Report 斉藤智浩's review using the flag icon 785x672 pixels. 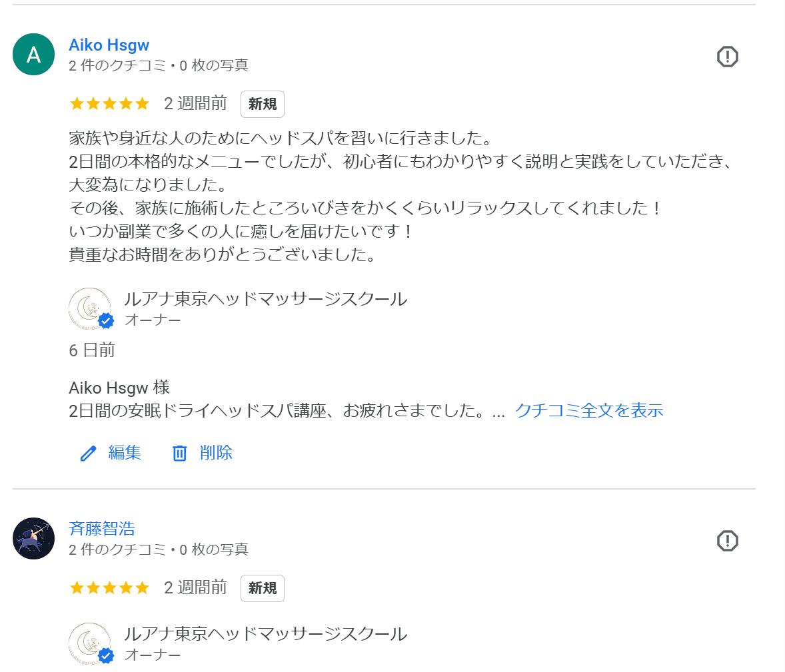point(727,541)
